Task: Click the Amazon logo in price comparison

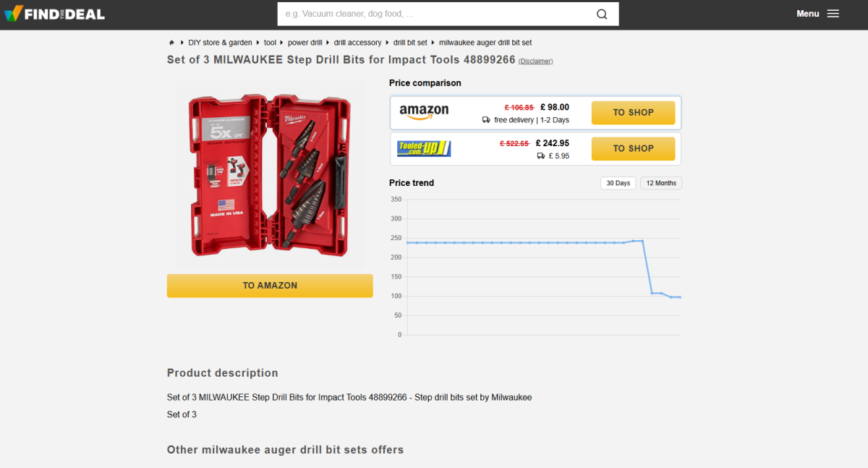Action: pyautogui.click(x=424, y=112)
